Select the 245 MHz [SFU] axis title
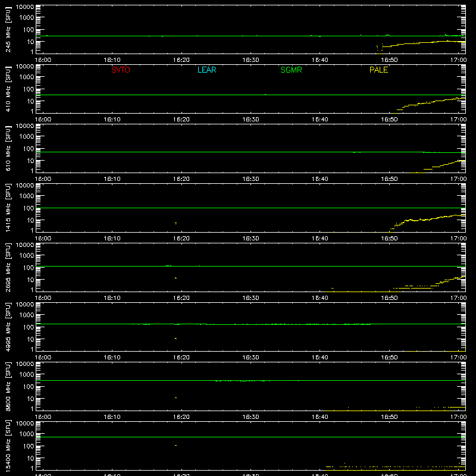 tap(8, 30)
